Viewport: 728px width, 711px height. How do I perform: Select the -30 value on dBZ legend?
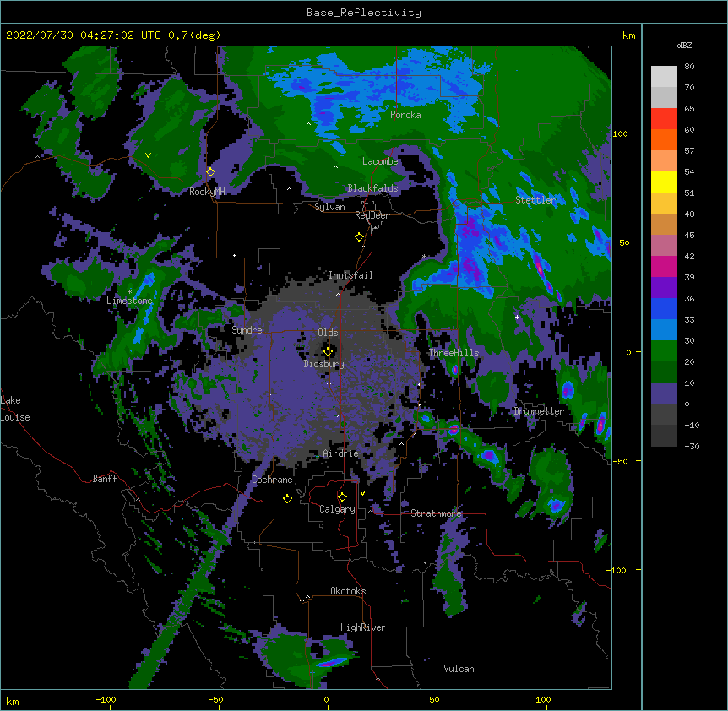(692, 447)
